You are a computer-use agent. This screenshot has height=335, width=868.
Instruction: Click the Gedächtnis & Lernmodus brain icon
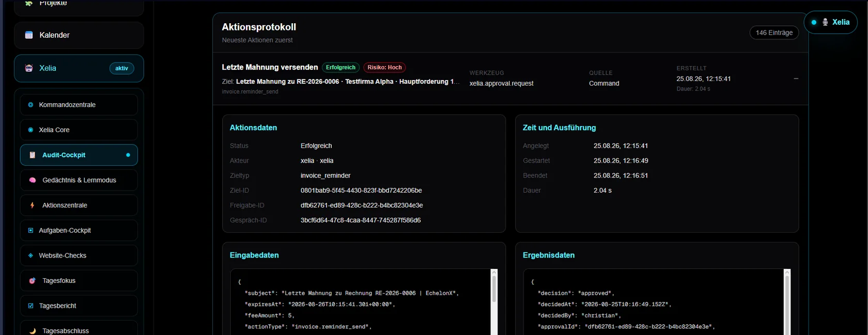(33, 180)
